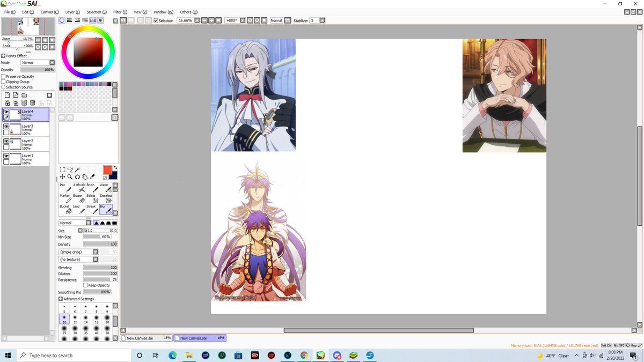
Task: Enable Clipping Group checkbox
Action: pos(3,82)
